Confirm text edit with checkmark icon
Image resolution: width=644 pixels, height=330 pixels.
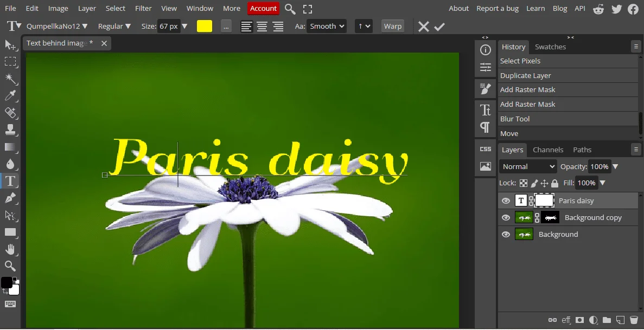(x=439, y=27)
